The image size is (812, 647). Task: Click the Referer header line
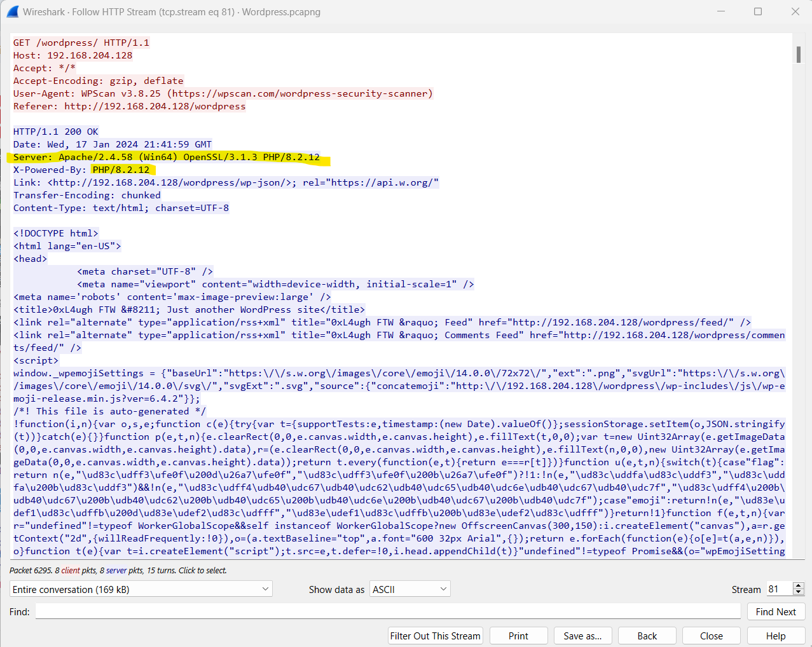[x=130, y=106]
